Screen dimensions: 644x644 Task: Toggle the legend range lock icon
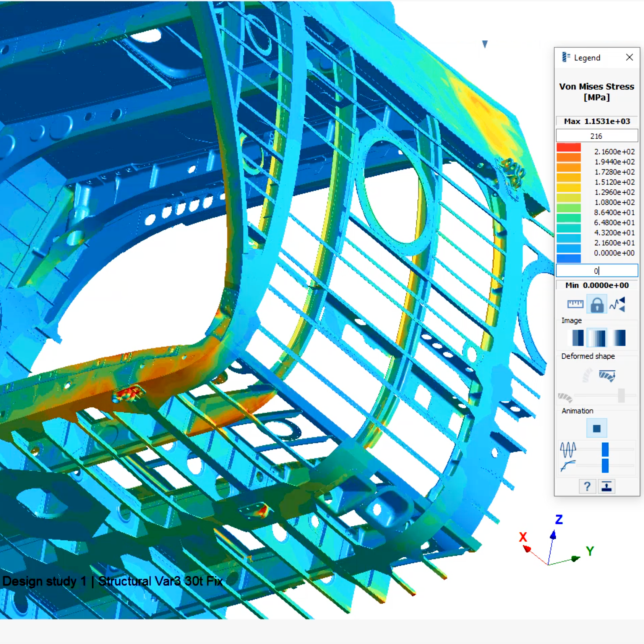tap(597, 304)
